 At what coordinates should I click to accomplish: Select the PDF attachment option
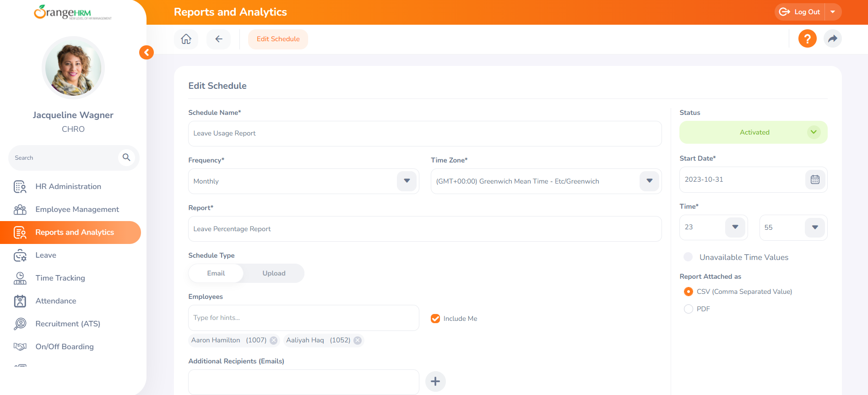(x=688, y=309)
